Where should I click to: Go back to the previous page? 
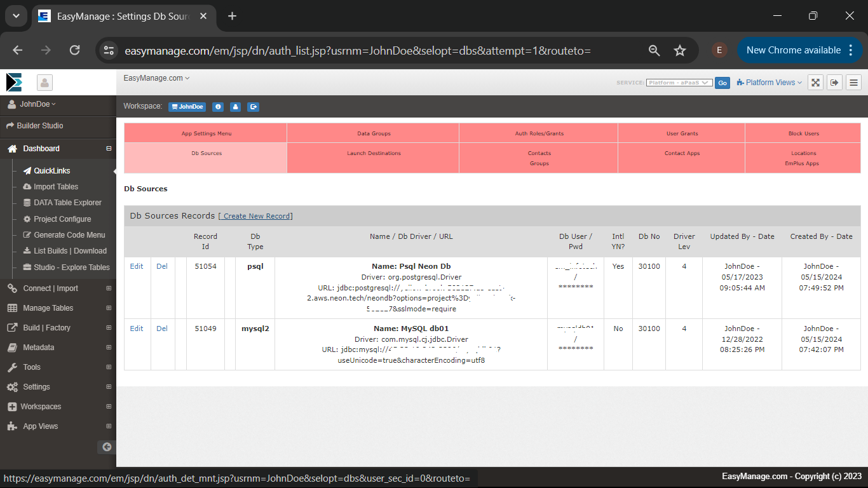[18, 50]
